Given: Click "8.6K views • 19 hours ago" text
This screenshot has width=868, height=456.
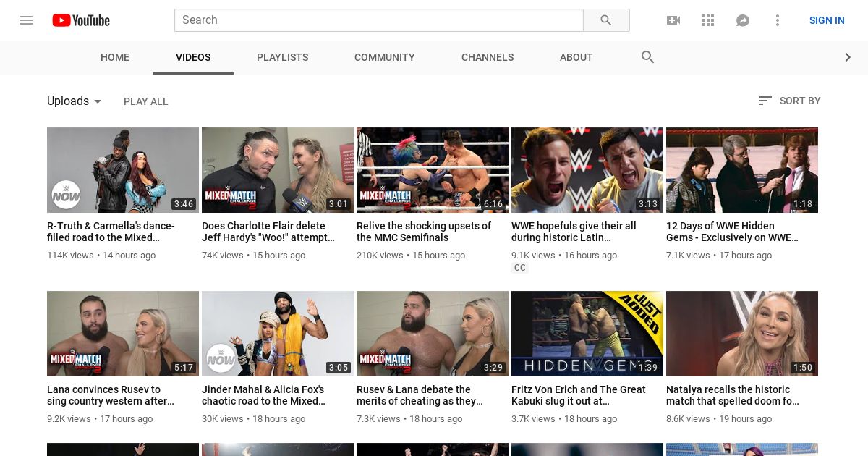Looking at the screenshot, I should (719, 419).
